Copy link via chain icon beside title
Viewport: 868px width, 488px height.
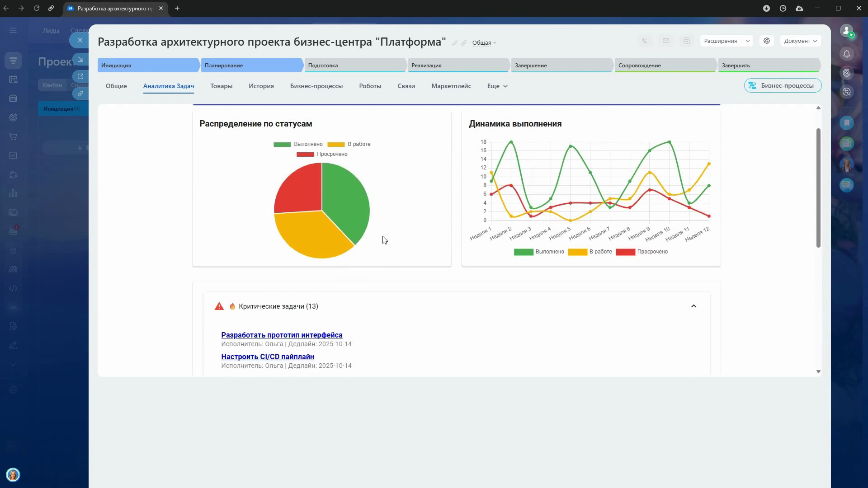(x=464, y=43)
